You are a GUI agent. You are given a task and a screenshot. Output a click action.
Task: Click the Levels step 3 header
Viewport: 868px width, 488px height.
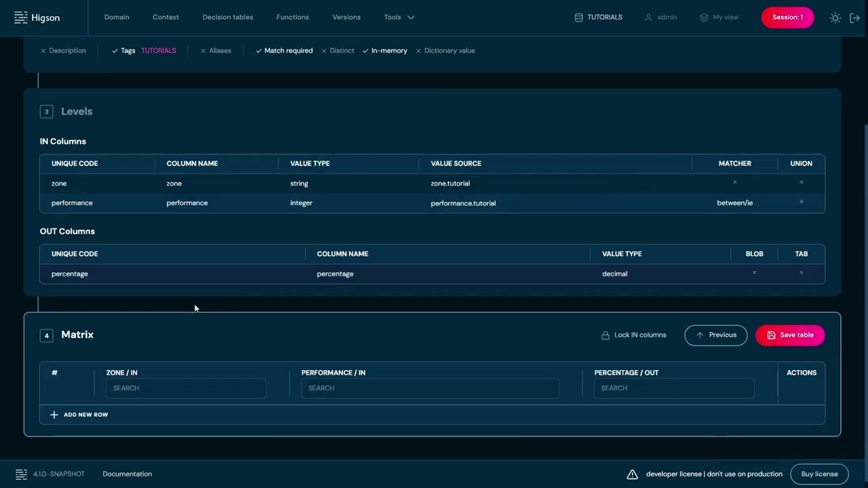point(66,112)
